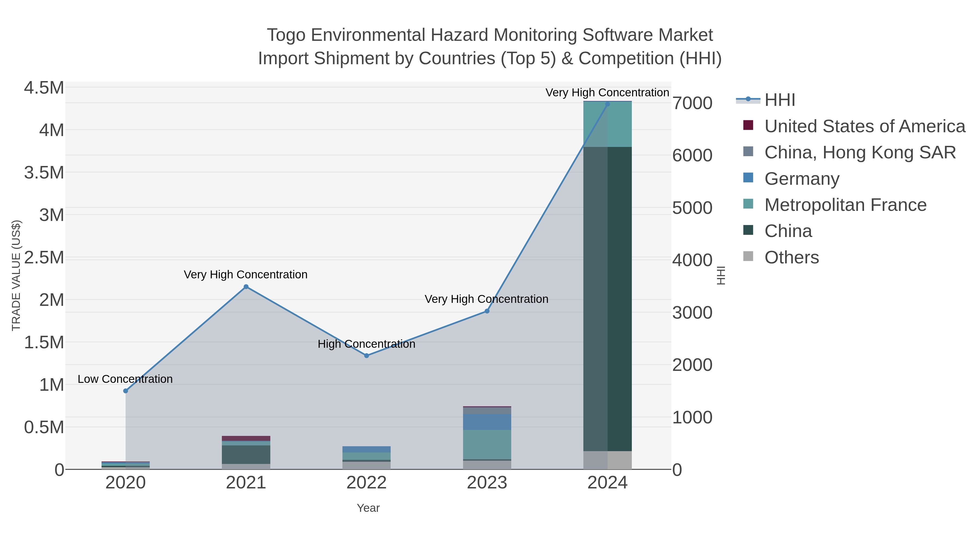Viewport: 980px width, 551px height.
Task: Select the Germany segment of 2023 bar
Action: coord(487,422)
